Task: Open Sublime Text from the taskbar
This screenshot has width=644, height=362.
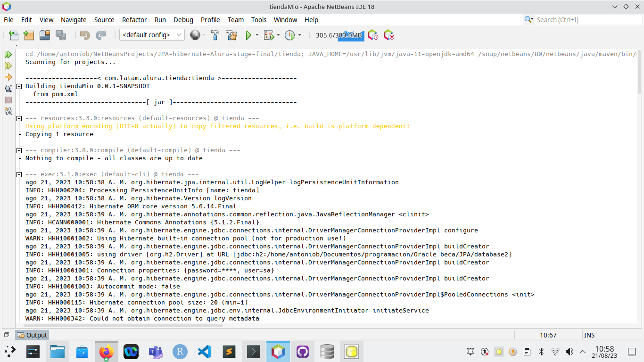Action: coord(229,352)
